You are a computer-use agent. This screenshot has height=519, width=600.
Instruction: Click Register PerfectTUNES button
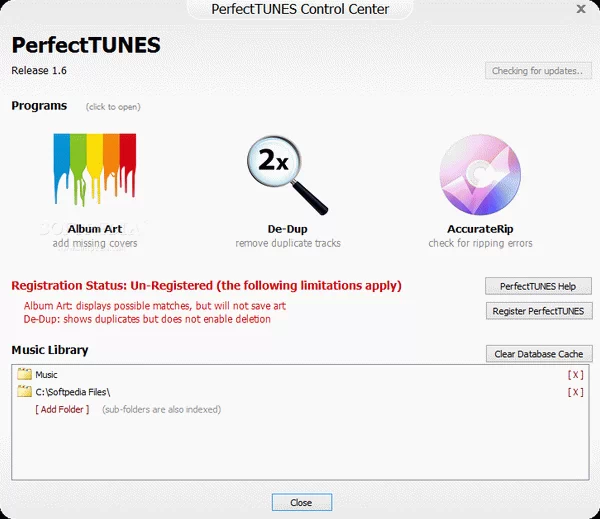tap(539, 311)
